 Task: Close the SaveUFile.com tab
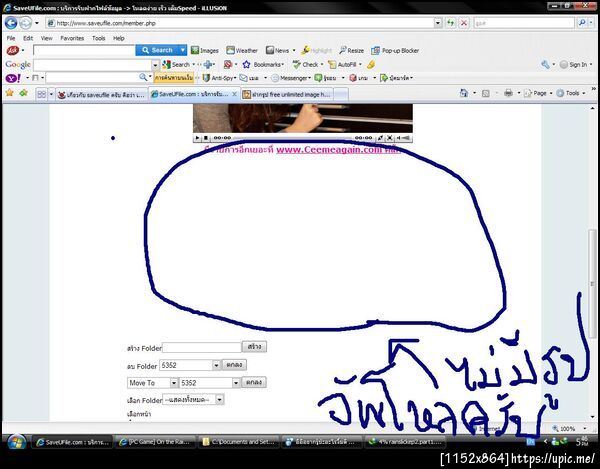tap(234, 94)
